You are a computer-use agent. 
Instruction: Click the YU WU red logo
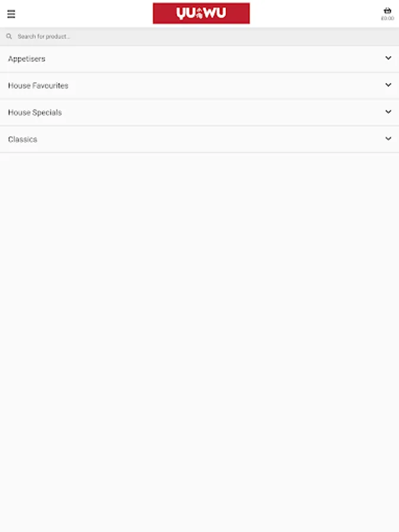click(201, 13)
